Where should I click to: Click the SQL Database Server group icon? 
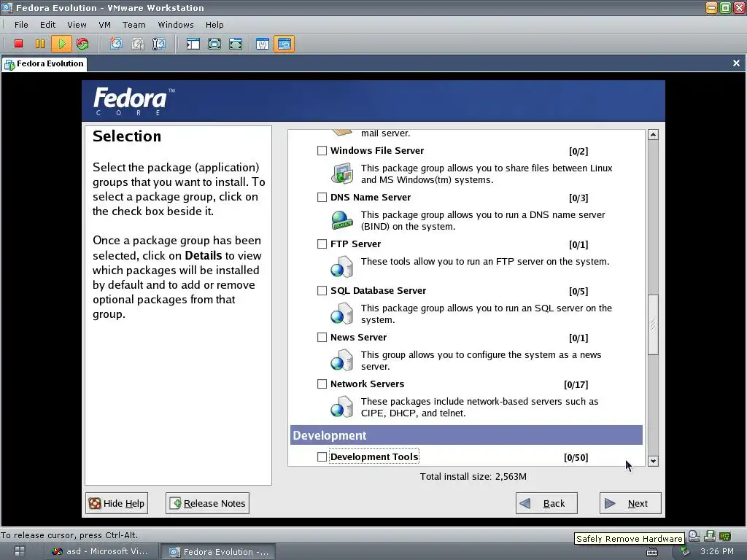[x=342, y=314]
